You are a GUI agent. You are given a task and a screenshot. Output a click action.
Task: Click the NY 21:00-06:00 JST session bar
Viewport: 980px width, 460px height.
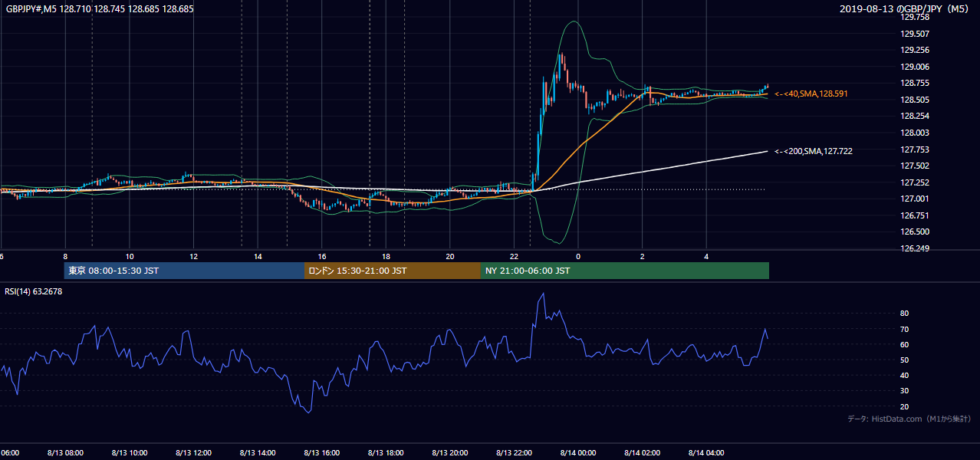[x=625, y=271]
